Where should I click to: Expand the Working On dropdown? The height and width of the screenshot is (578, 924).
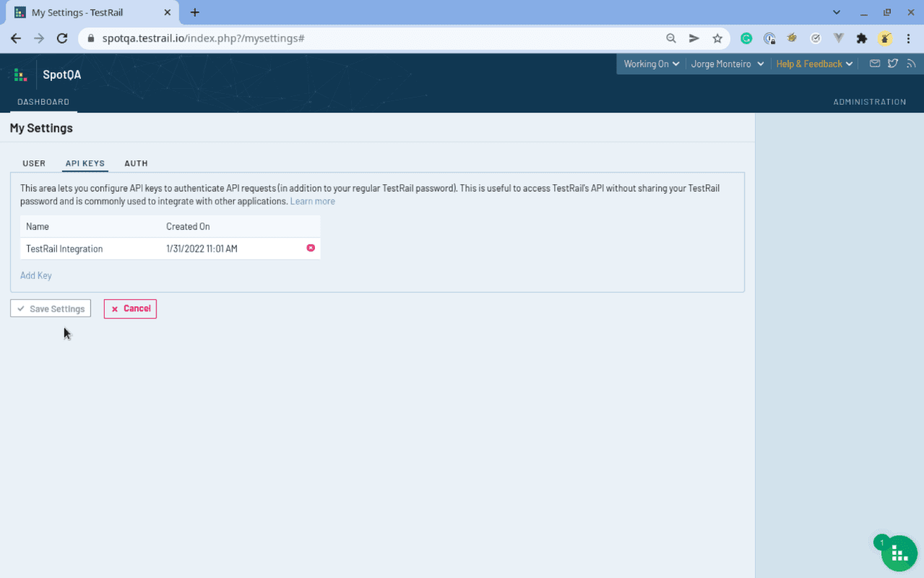point(651,64)
